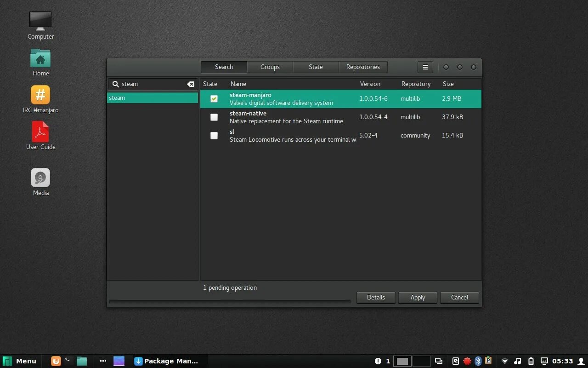Click the progress bar at window bottom
Viewport: 588px width, 368px height.
click(230, 302)
